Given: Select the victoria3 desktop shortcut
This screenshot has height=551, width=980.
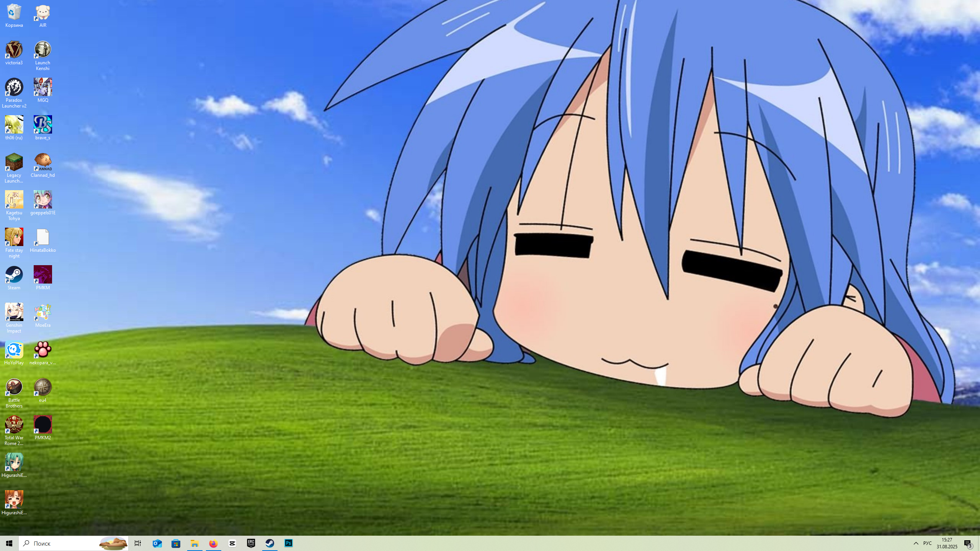Looking at the screenshot, I should (14, 53).
